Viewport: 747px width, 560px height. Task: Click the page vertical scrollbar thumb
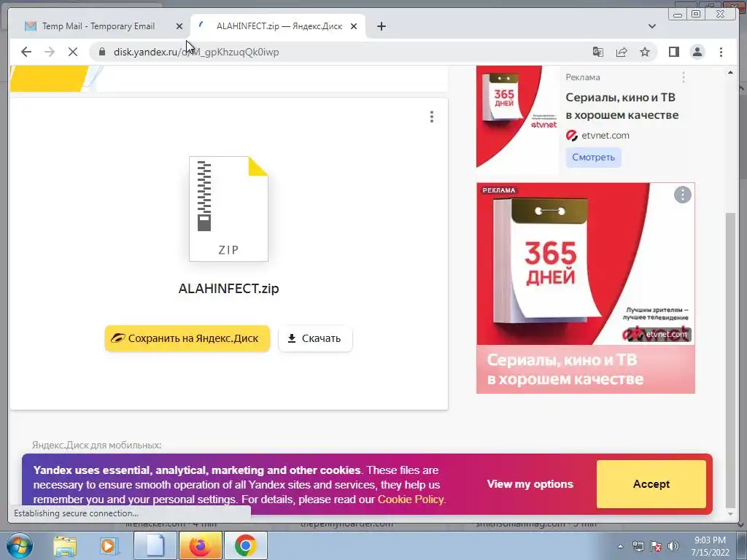click(730, 359)
